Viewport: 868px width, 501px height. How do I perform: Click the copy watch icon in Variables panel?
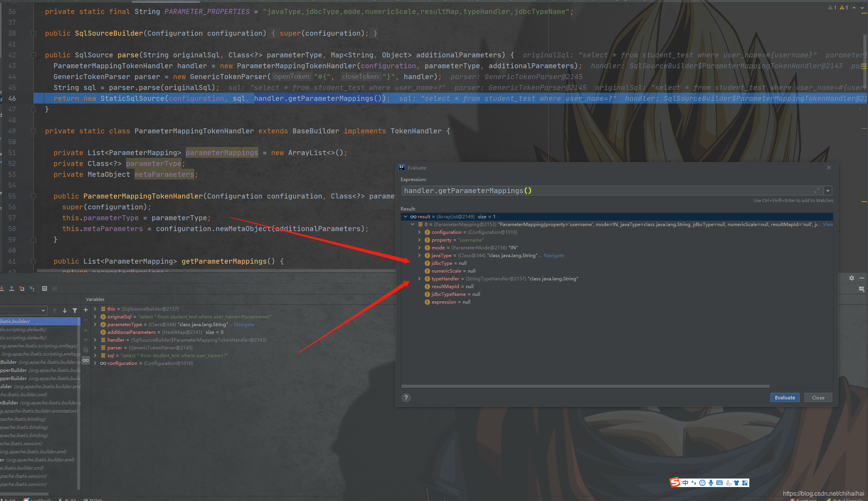[86, 350]
